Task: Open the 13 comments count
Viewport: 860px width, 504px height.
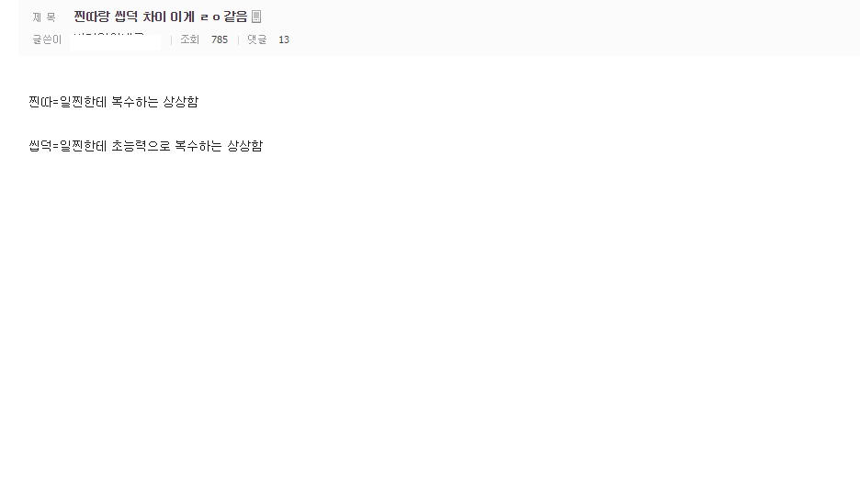Action: point(284,39)
